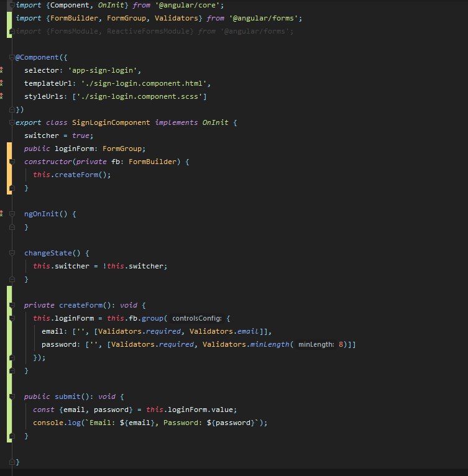Click the gutter icon beside the selector line
Screen dimensions: 468x476
(x=1, y=70)
